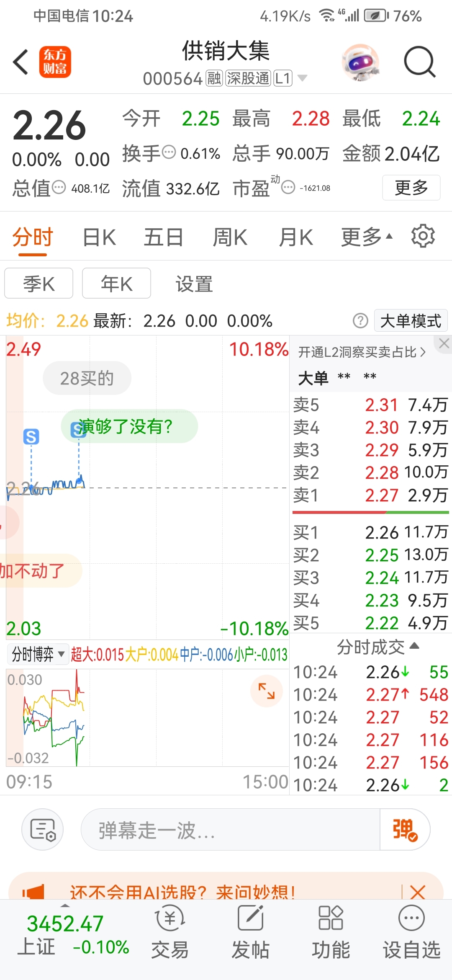
Task: Toggle the 弹 danmaku switch button
Action: click(404, 829)
